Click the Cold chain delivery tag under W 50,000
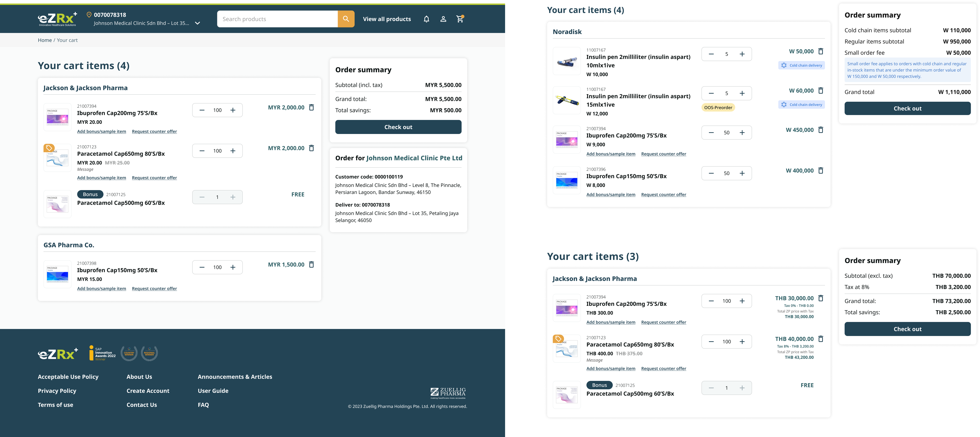The image size is (980, 437). 802,65
